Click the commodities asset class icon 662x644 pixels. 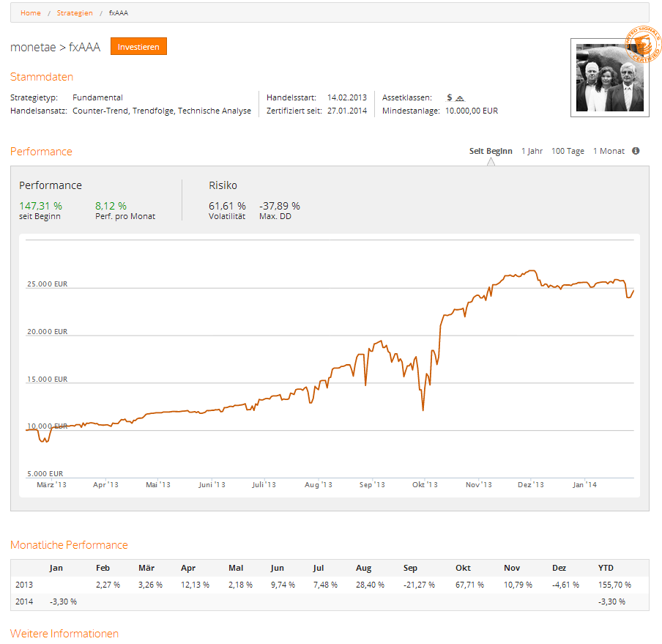(x=459, y=98)
